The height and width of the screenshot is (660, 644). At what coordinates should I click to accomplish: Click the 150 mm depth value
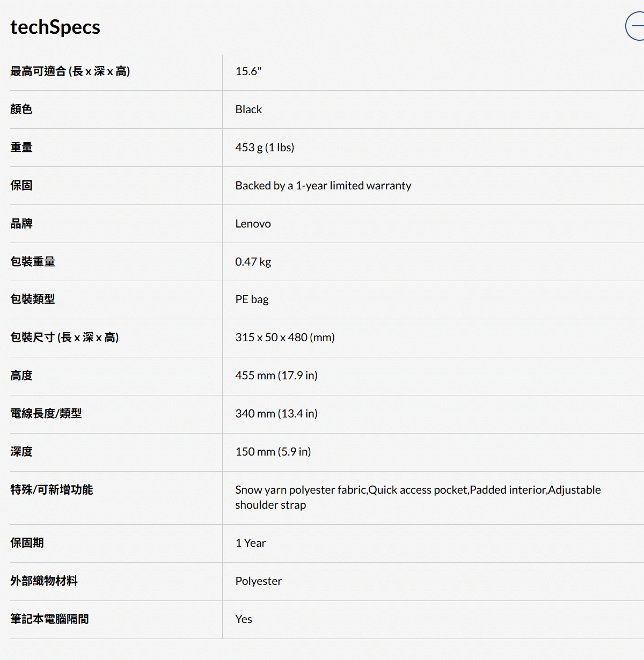[x=273, y=452]
